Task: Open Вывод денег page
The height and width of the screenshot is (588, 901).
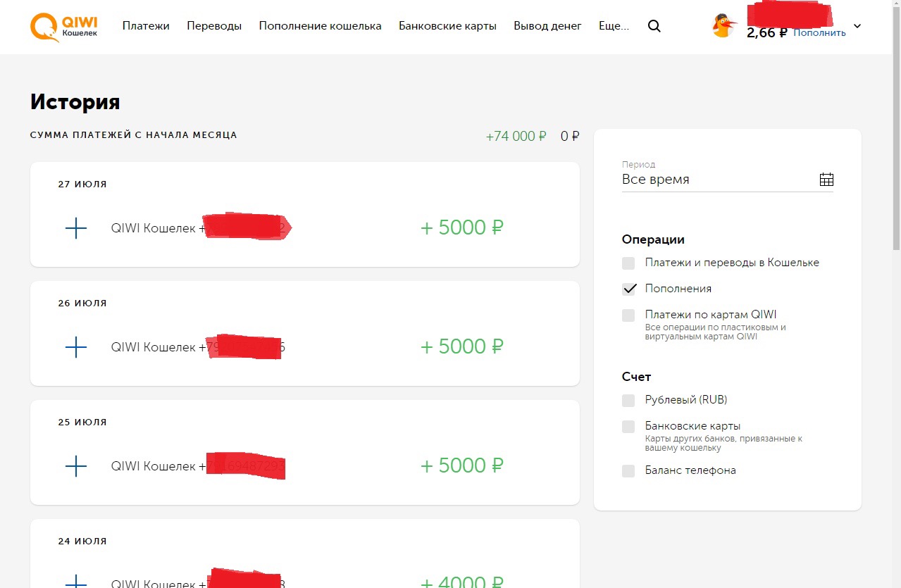Action: [547, 26]
